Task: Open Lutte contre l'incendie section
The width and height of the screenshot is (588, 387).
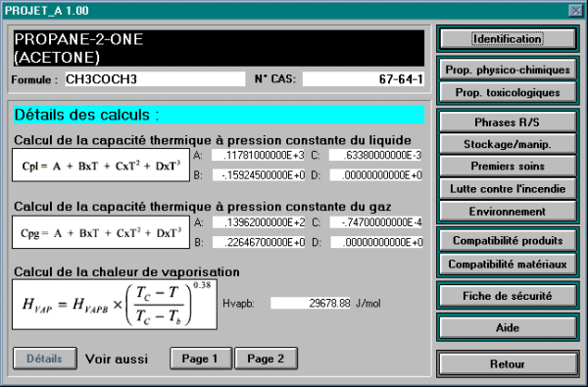Action: 508,189
